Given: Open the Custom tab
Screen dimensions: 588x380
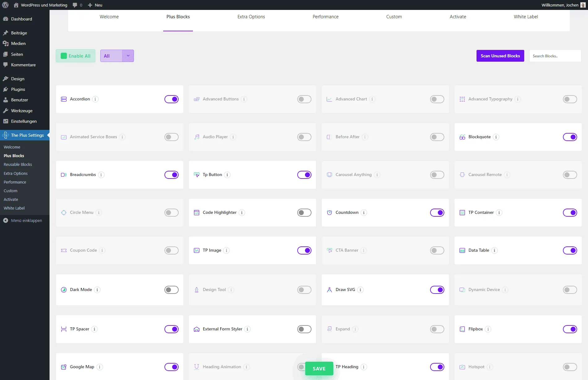Looking at the screenshot, I should click(x=394, y=17).
